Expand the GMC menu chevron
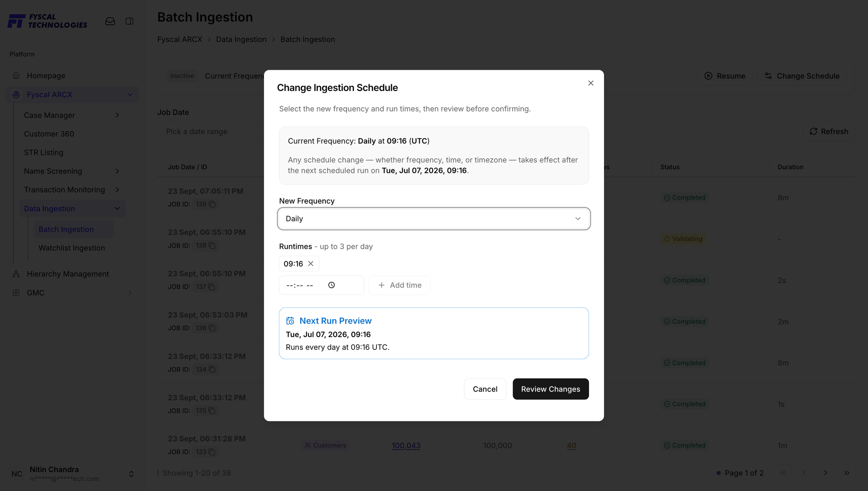 (x=130, y=293)
